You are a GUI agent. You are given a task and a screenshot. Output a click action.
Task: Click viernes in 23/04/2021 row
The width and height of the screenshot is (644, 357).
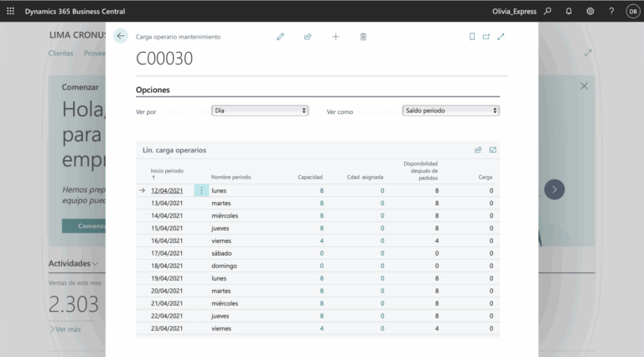pos(221,329)
